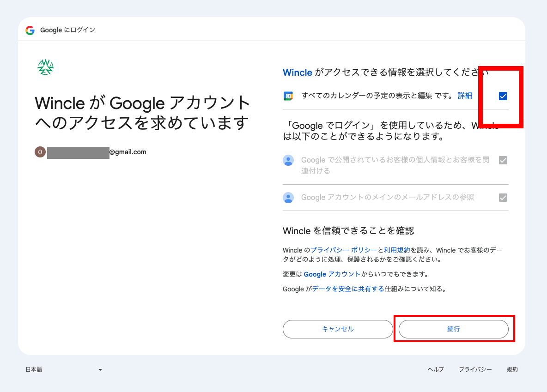Click the account avatar circle icon
547x392 pixels.
point(40,152)
